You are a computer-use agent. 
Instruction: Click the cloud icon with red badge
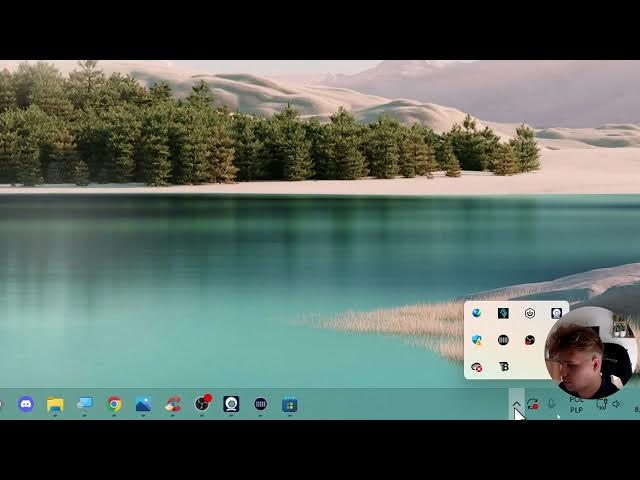(x=476, y=367)
